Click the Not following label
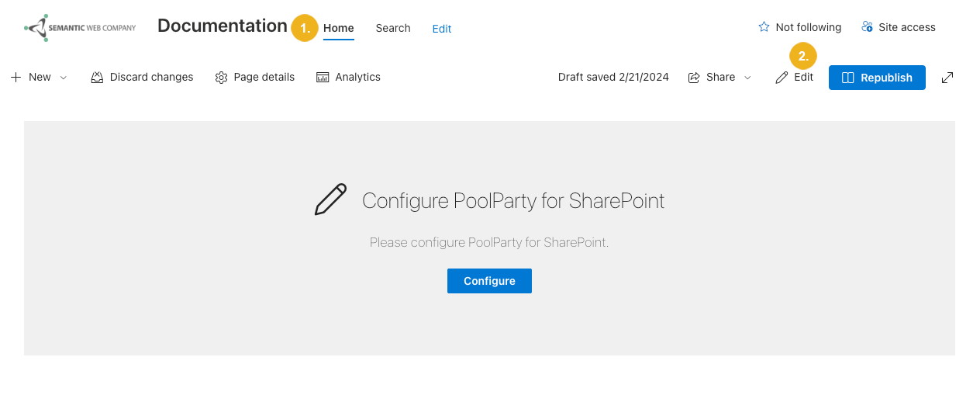Screen dimensions: 980x409 809,27
